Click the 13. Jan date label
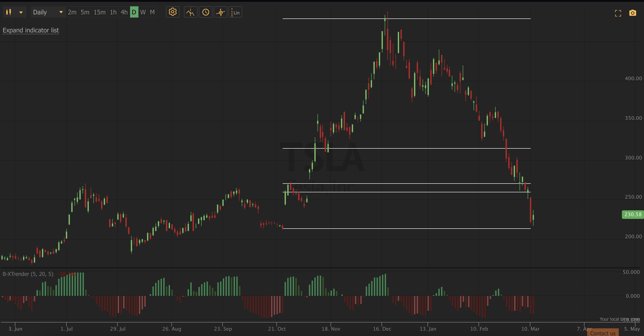Viewport: 644px width, 336px height. [x=428, y=329]
